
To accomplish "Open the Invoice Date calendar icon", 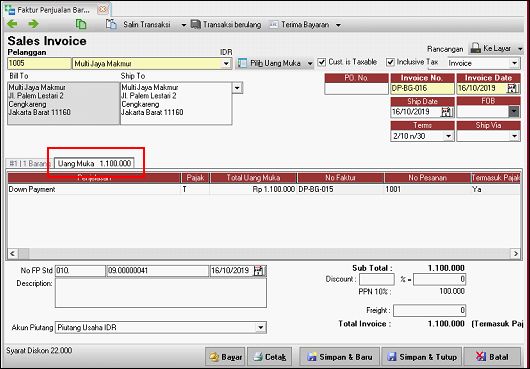I will [512, 89].
